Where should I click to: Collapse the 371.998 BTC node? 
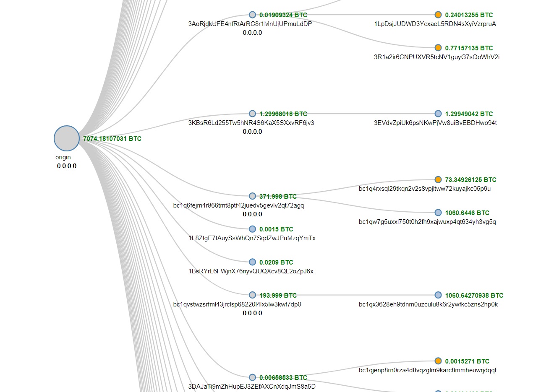(252, 196)
